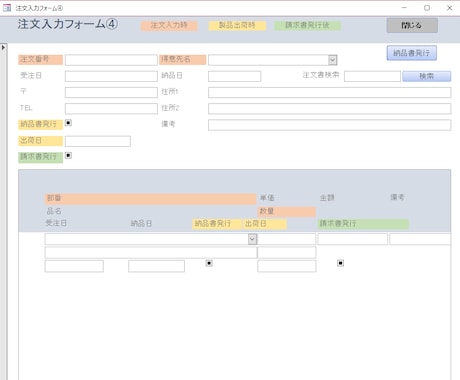460x380 pixels.
Task: Click the 金額 field in the detail row
Action: (x=353, y=239)
